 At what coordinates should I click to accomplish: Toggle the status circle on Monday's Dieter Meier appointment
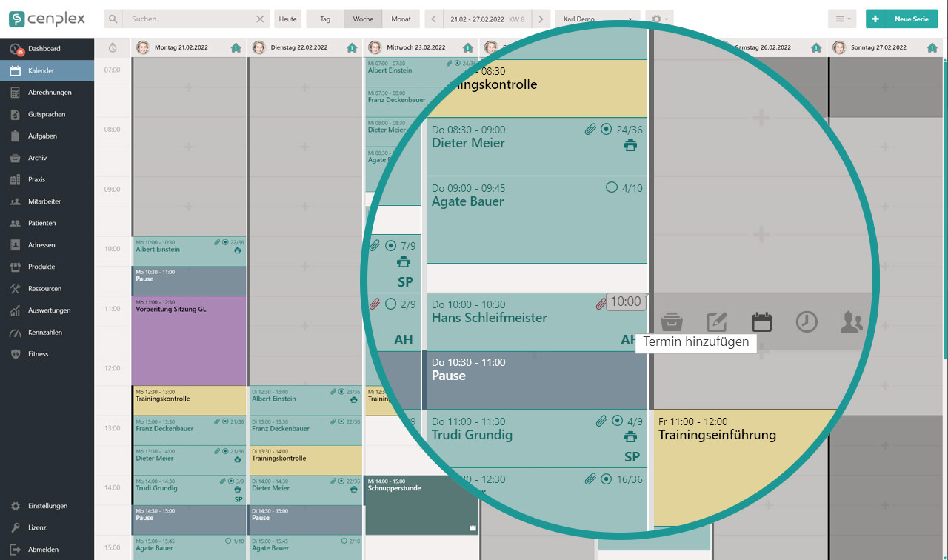(226, 451)
